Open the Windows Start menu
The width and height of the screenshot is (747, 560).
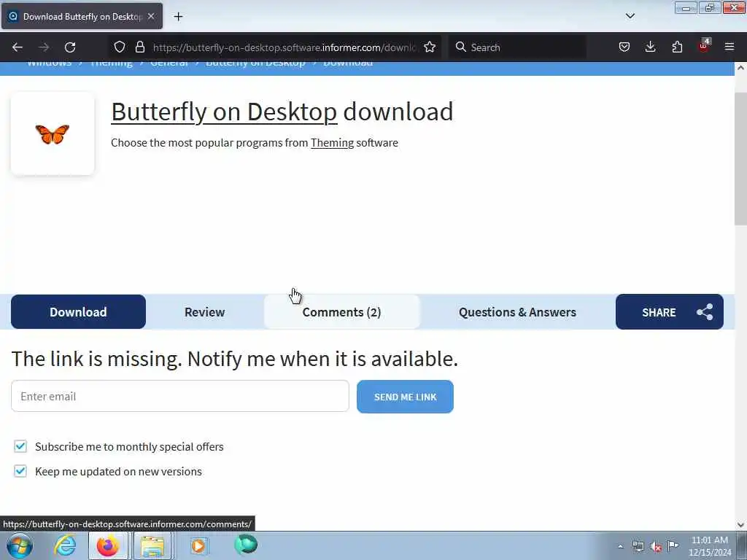tap(20, 545)
